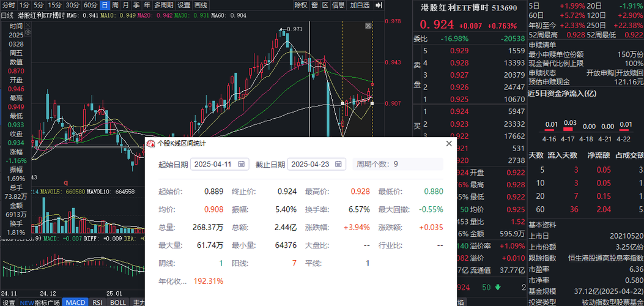Click the 窗 window layout icon button
The image size is (644, 306).
pyautogui.click(x=314, y=5)
